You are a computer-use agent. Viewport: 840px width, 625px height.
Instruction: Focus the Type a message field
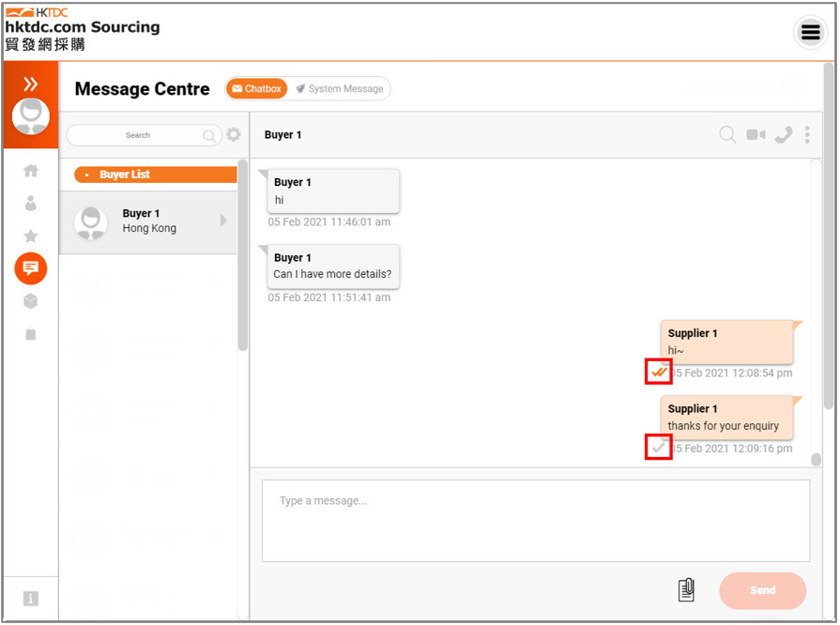pyautogui.click(x=536, y=521)
